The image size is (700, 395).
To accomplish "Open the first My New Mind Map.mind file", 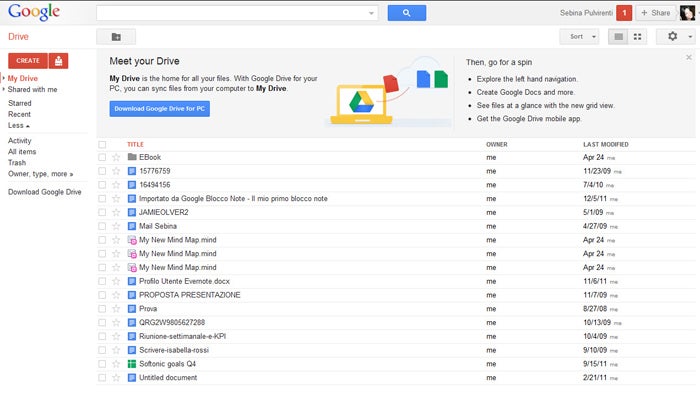I will pyautogui.click(x=178, y=240).
